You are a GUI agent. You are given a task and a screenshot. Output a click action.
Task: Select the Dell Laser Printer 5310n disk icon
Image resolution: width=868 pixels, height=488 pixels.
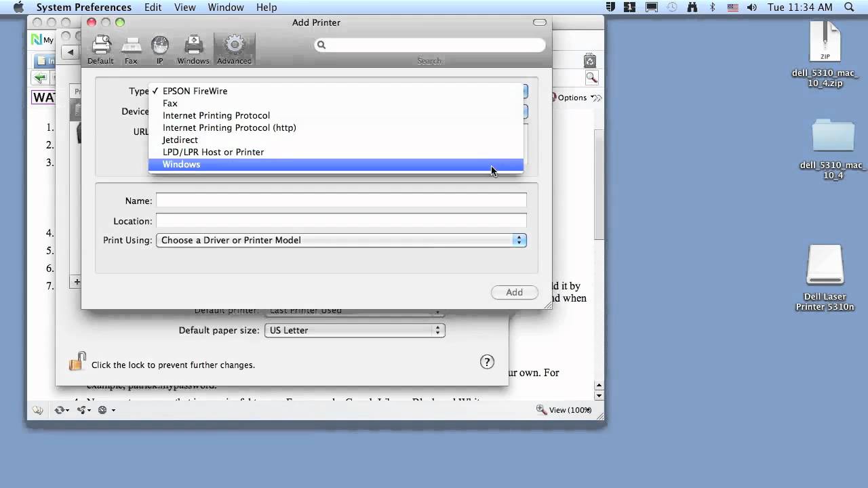pyautogui.click(x=825, y=266)
